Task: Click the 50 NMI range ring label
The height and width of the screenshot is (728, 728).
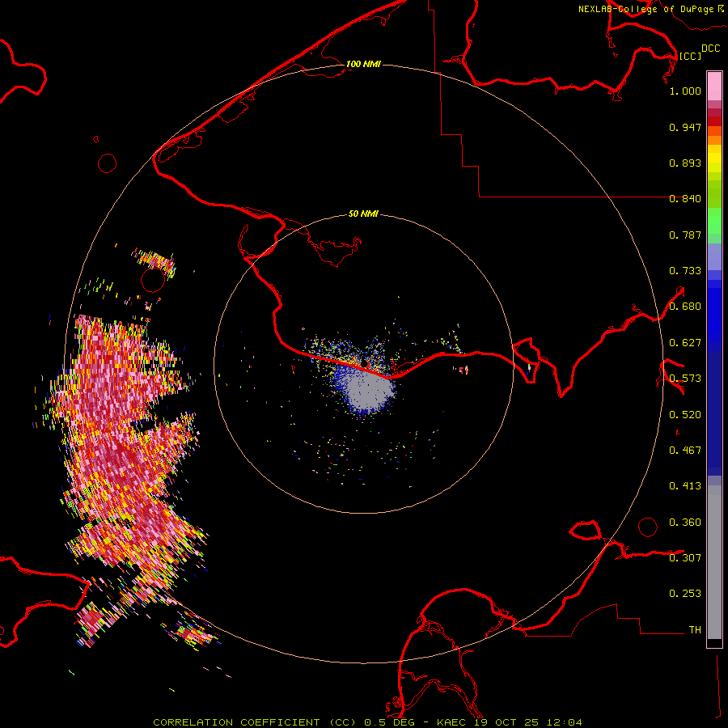Action: (363, 214)
